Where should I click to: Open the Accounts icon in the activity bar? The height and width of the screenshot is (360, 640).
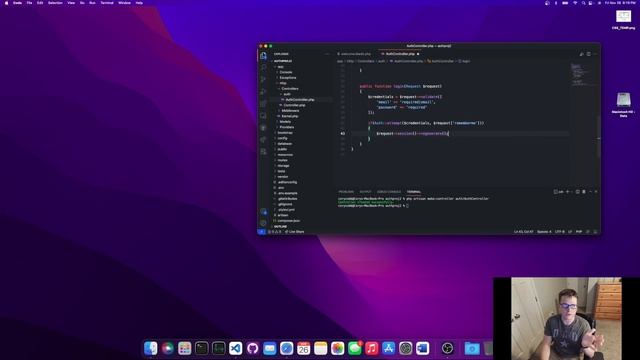tap(263, 211)
